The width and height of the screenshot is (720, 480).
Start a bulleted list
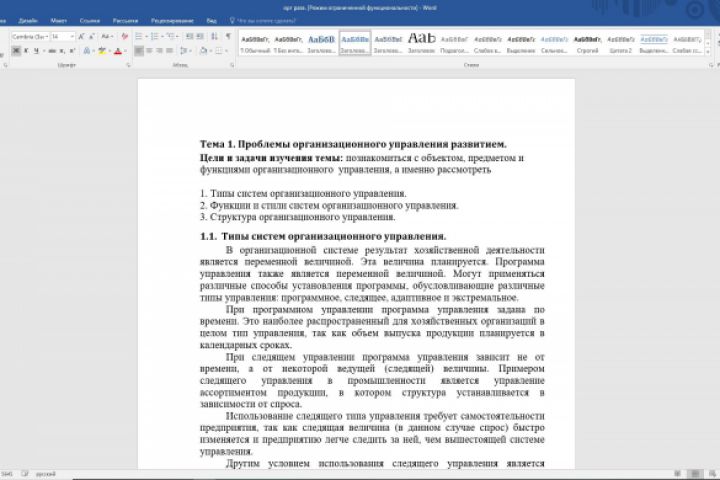141,36
